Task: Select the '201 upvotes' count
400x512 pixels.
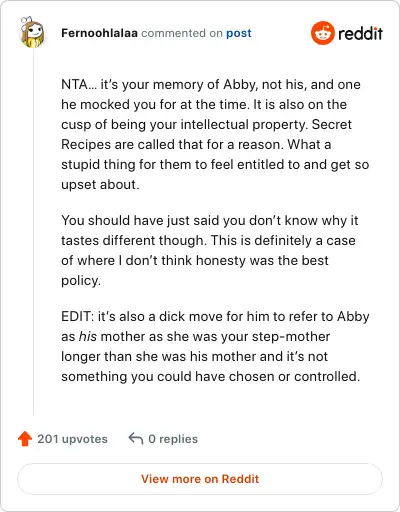Action: [x=72, y=439]
